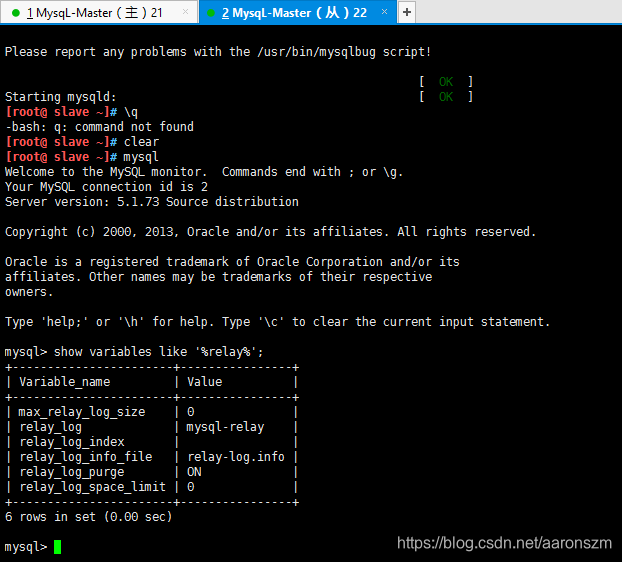Click the 'ON' value for relay_log_purge
The width and height of the screenshot is (622, 562).
(x=194, y=472)
